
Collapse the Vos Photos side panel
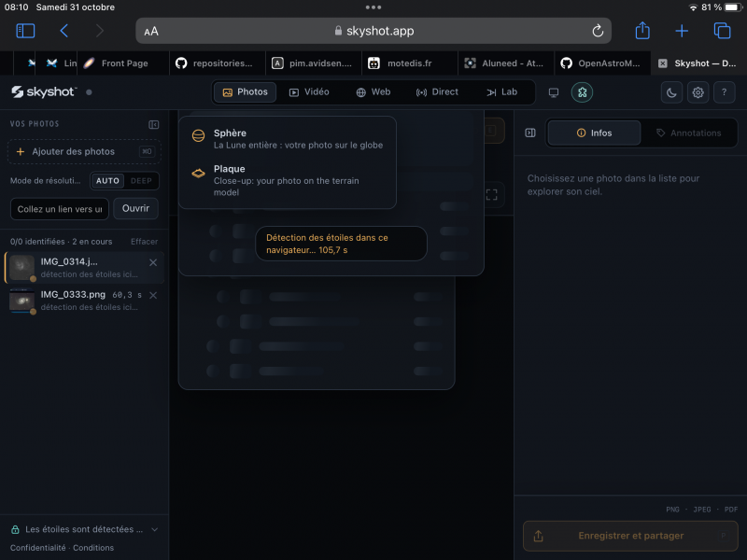[153, 124]
